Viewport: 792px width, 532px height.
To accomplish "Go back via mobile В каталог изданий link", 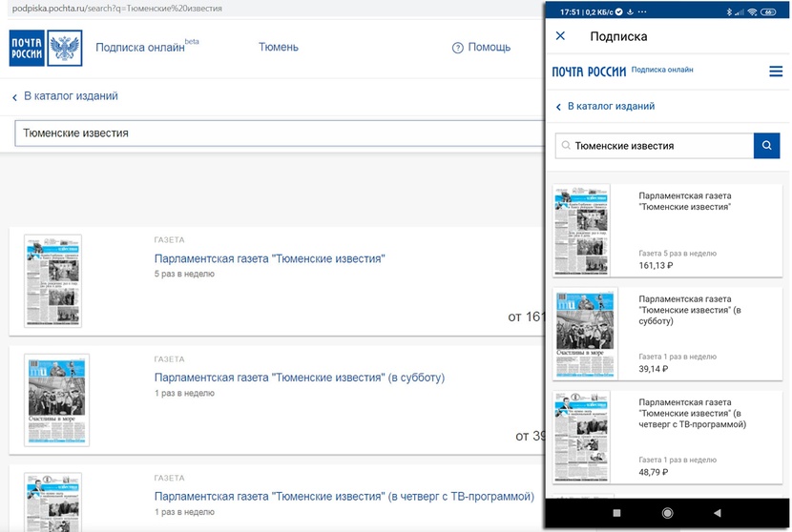I will (x=611, y=106).
